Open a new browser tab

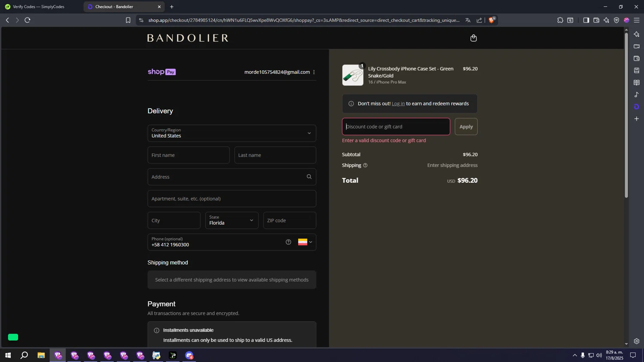coord(172,7)
